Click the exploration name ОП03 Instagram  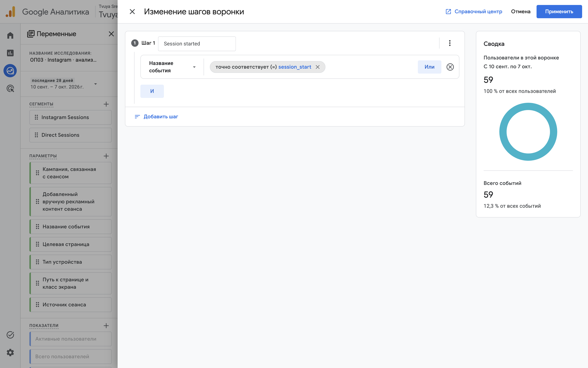coord(63,60)
